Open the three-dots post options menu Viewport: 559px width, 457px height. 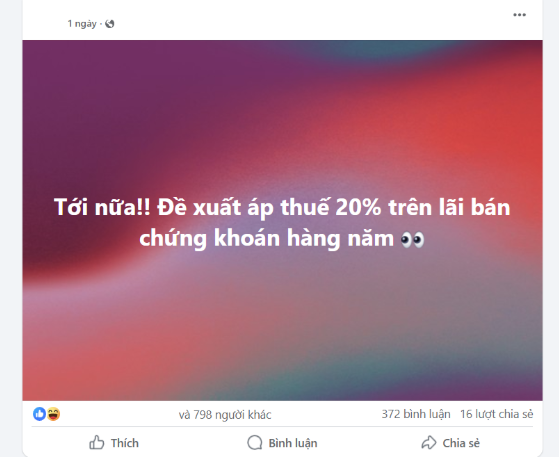pyautogui.click(x=519, y=15)
